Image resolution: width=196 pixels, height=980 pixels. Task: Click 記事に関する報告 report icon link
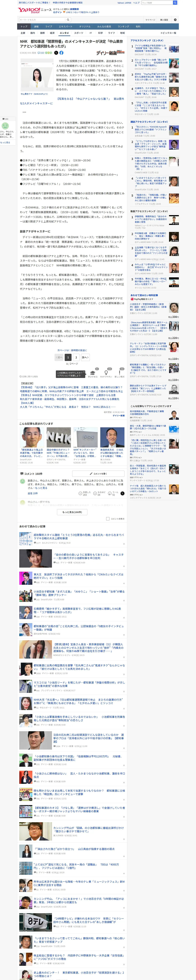click(x=29, y=376)
